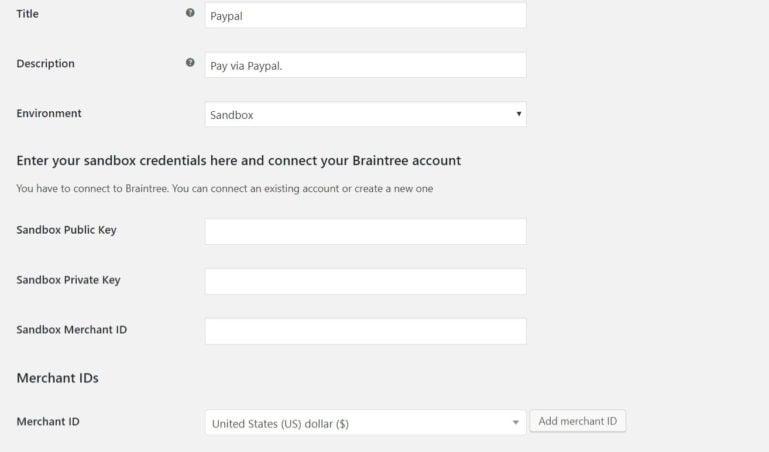Open the Environment dropdown showing Sandbox
The image size is (769, 452).
click(x=365, y=114)
